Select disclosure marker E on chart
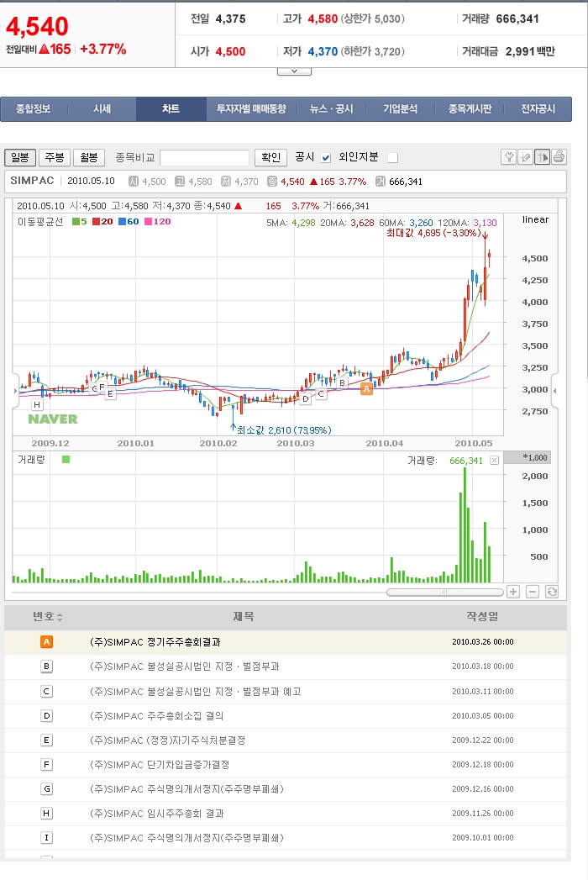Image resolution: width=588 pixels, height=880 pixels. click(x=111, y=394)
